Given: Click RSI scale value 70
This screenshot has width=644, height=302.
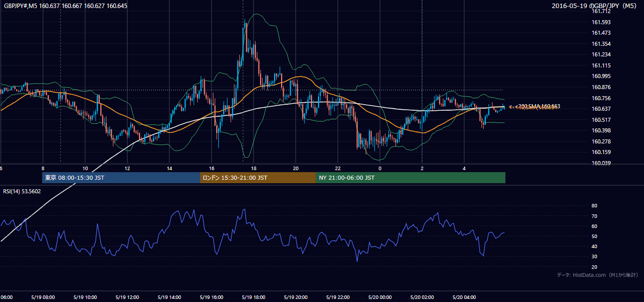Looking at the screenshot, I should 595,216.
